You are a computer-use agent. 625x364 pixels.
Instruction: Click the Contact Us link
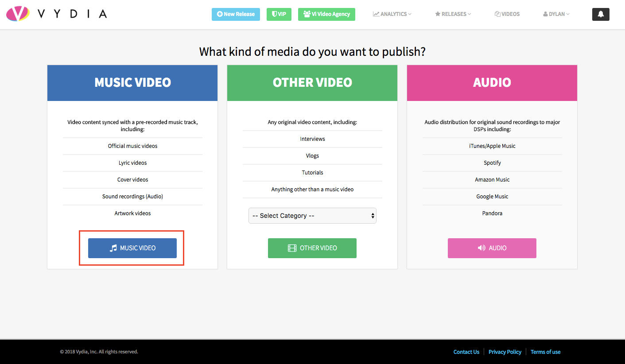pos(466,352)
